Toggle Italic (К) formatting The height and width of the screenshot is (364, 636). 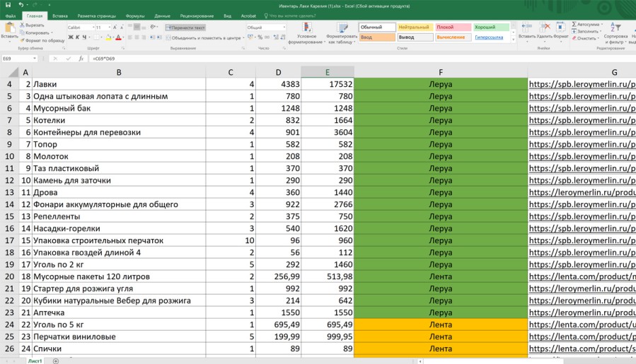77,37
